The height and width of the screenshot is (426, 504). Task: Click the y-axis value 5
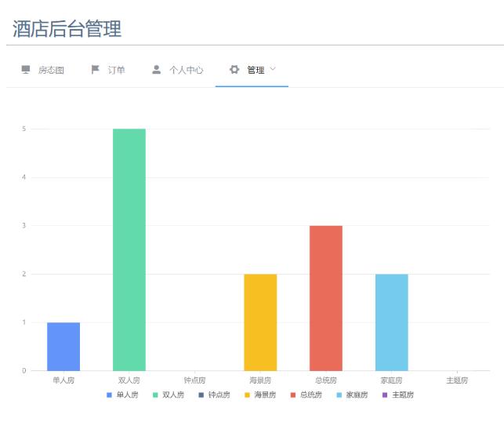pyautogui.click(x=24, y=129)
